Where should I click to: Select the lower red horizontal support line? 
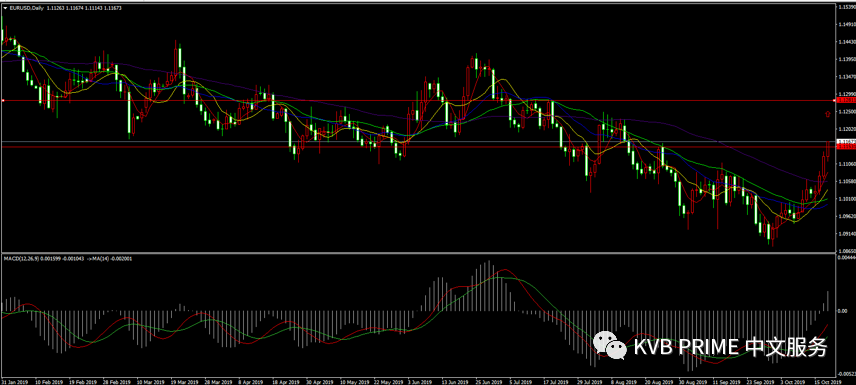418,147
